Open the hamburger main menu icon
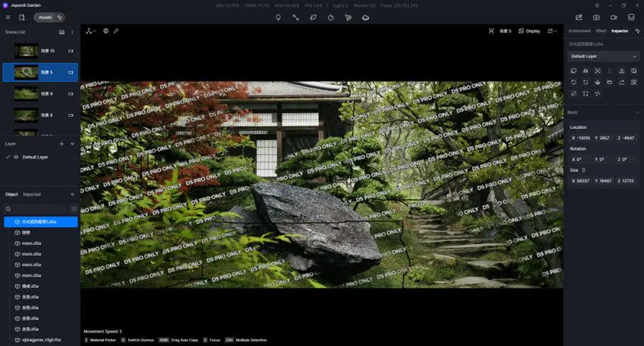Viewport: 644px width, 346px height. point(7,17)
